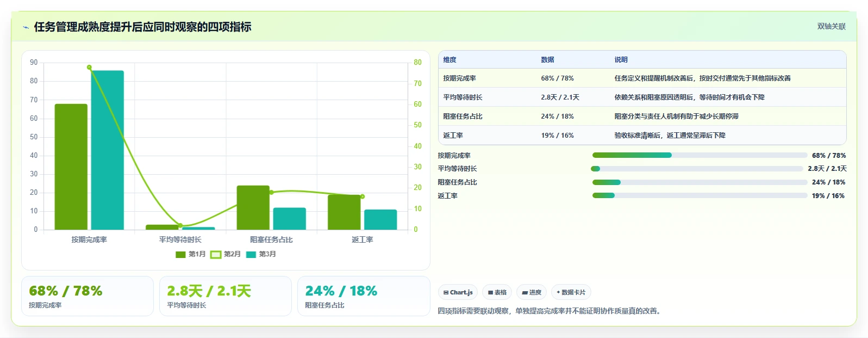Select the 按期完成率 table row label

(x=459, y=78)
